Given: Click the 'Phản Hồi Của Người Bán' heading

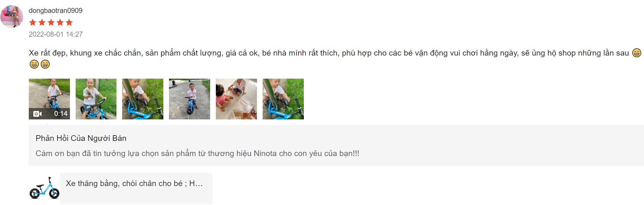Looking at the screenshot, I should tap(81, 138).
